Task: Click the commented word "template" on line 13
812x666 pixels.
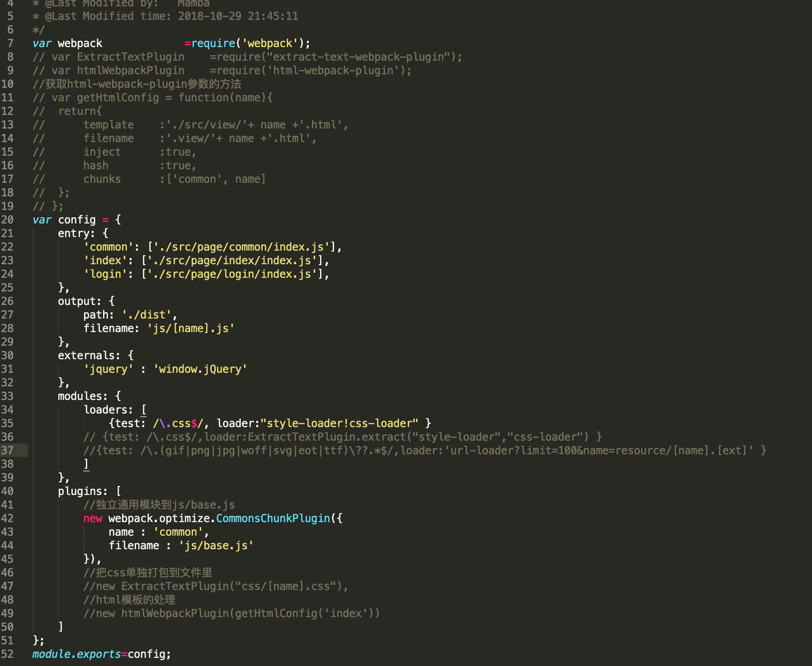Action: coord(109,125)
